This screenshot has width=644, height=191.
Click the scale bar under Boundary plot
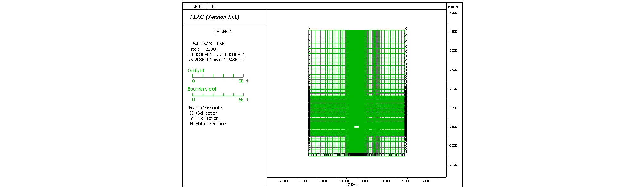click(x=218, y=95)
